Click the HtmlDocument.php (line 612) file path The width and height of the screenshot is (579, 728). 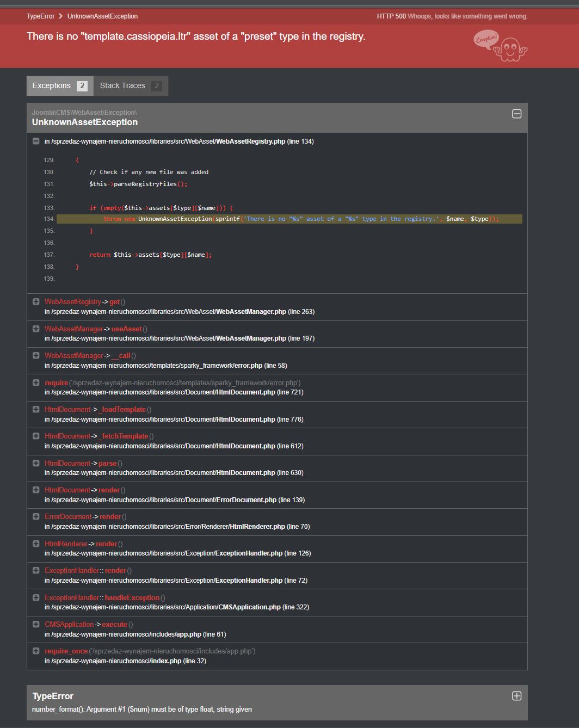pyautogui.click(x=174, y=446)
